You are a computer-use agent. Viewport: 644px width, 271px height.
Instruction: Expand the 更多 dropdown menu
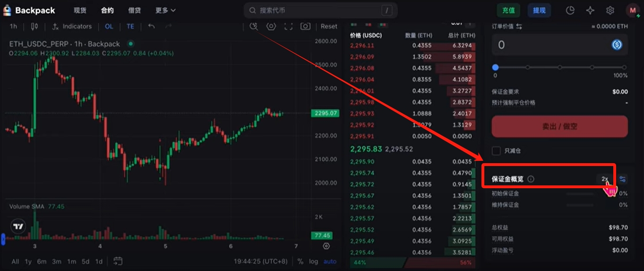[165, 10]
